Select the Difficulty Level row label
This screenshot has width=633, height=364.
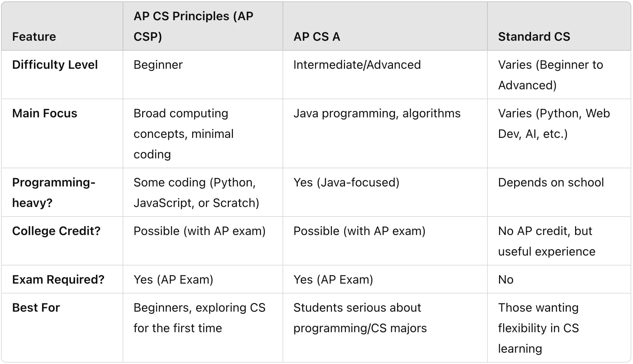(x=55, y=65)
